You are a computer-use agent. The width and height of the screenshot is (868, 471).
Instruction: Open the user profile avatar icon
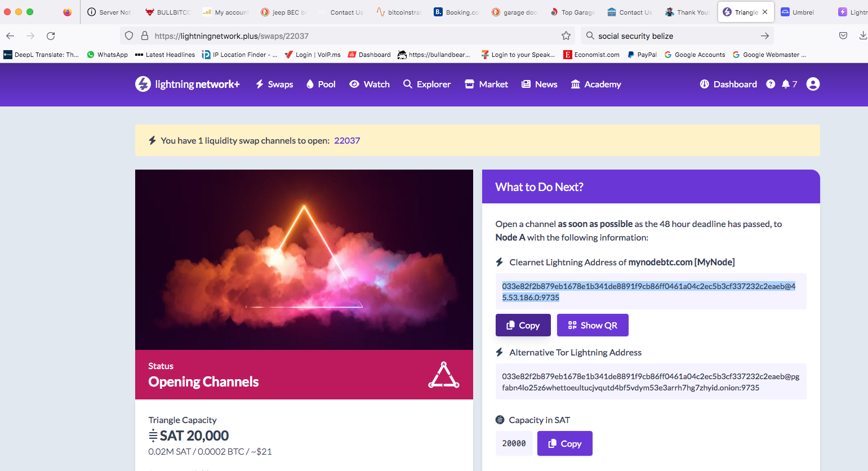point(813,85)
